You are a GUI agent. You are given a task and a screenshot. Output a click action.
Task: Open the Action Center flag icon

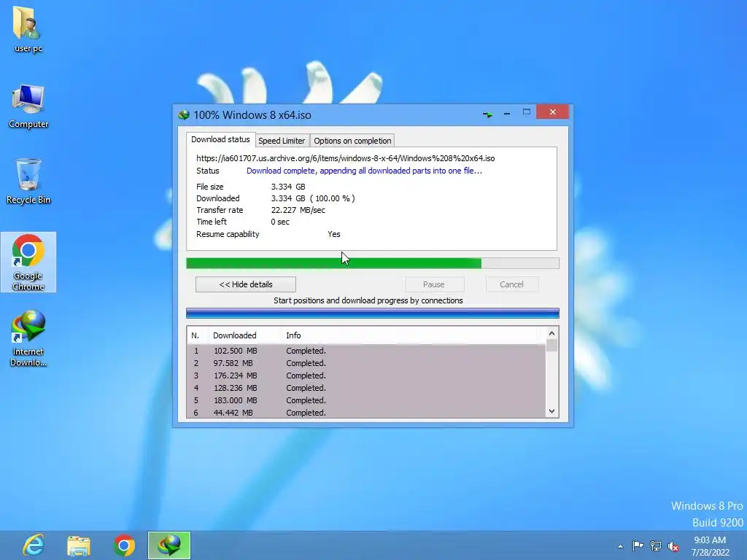[x=638, y=546]
